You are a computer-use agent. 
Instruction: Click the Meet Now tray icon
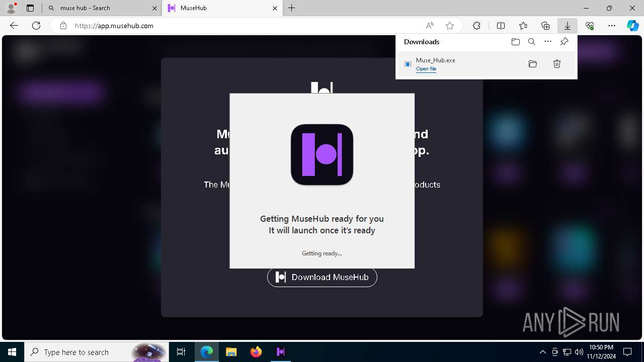tap(555, 352)
